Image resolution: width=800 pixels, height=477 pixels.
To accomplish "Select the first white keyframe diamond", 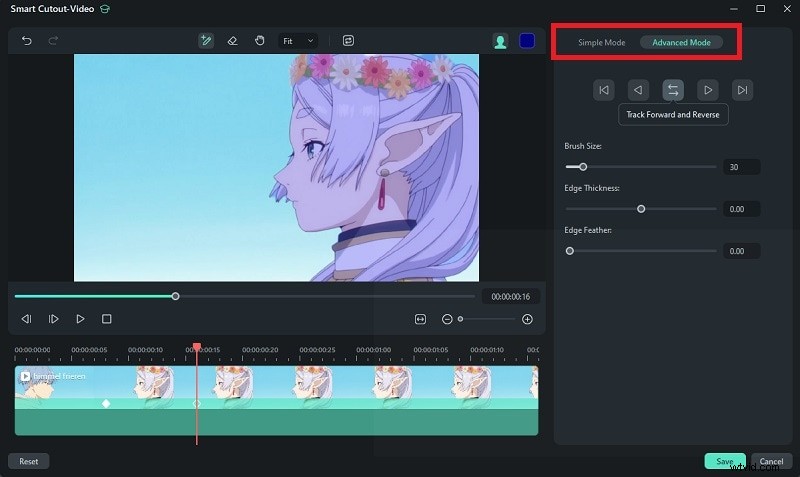I will (106, 404).
